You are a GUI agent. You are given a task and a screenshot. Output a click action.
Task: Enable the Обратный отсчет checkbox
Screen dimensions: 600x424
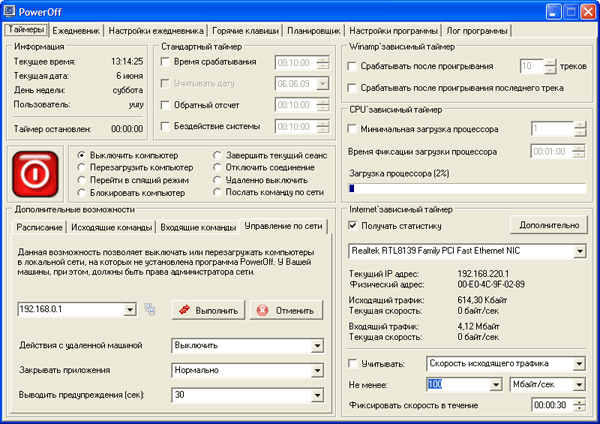165,105
